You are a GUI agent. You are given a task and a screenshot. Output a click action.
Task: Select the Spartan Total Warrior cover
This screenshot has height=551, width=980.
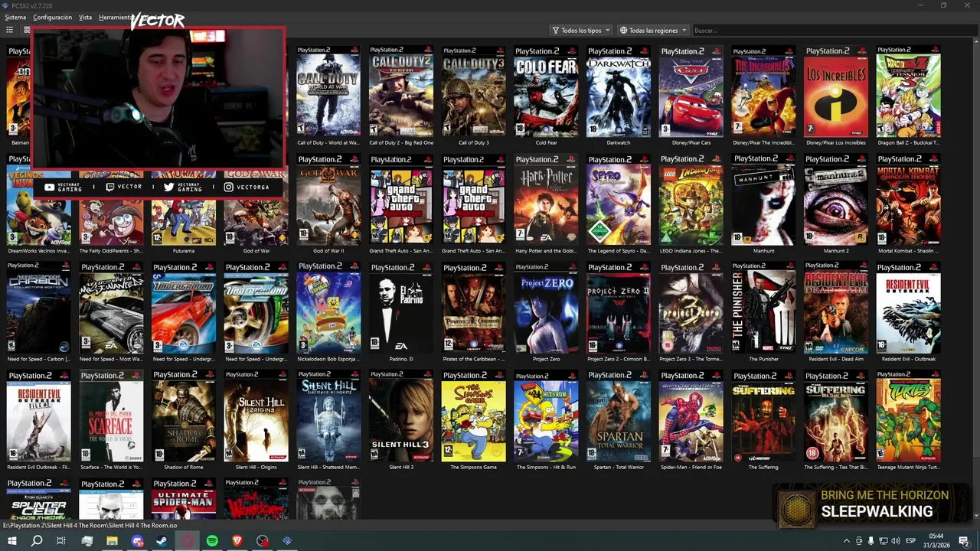(619, 416)
